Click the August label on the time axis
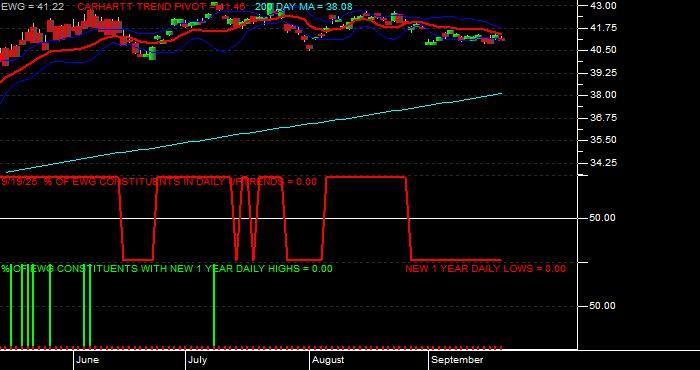Screen dimensions: 700x370 click(x=328, y=360)
